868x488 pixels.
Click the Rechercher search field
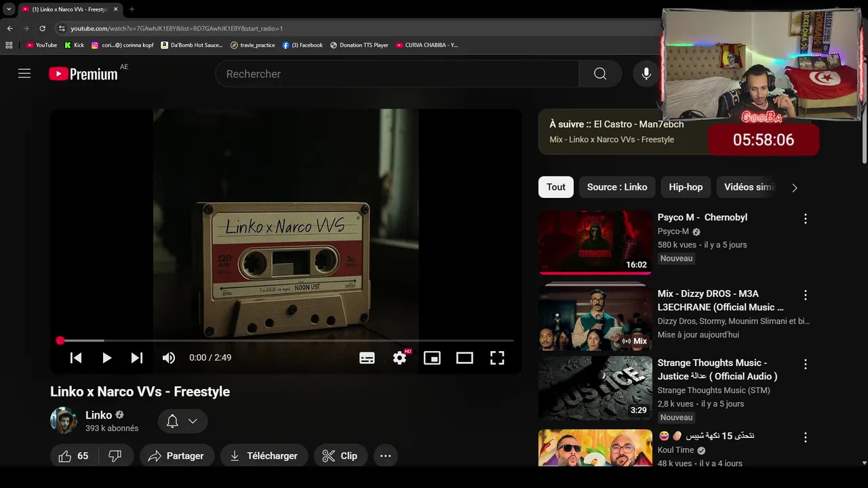pos(397,74)
